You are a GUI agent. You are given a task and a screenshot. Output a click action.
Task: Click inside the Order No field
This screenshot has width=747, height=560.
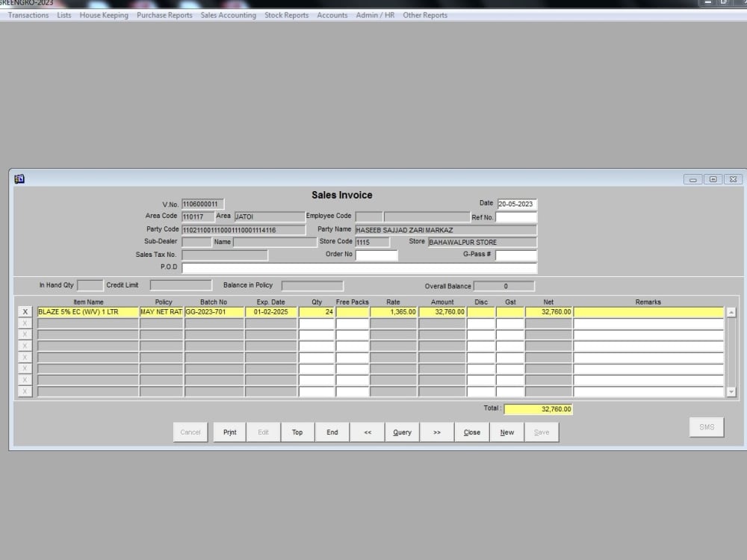[376, 255]
